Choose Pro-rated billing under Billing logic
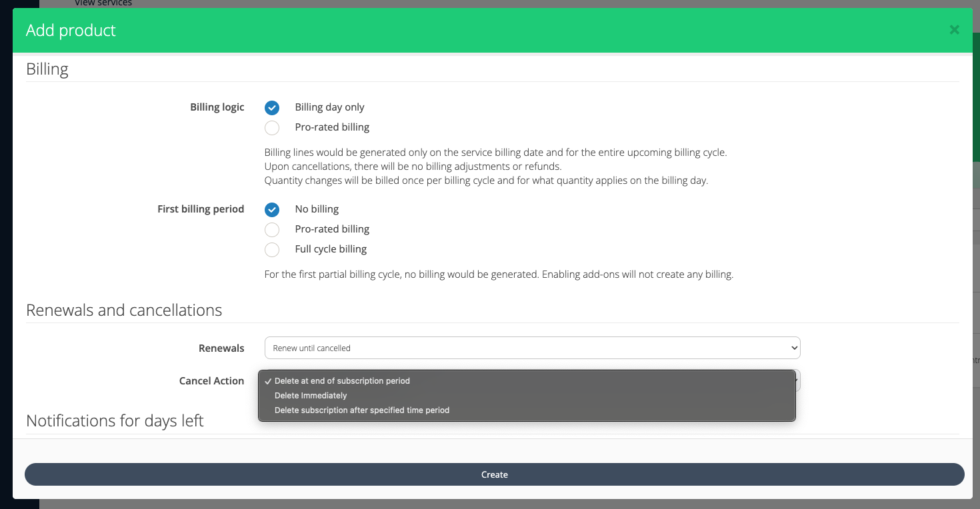Image resolution: width=980 pixels, height=509 pixels. [272, 128]
